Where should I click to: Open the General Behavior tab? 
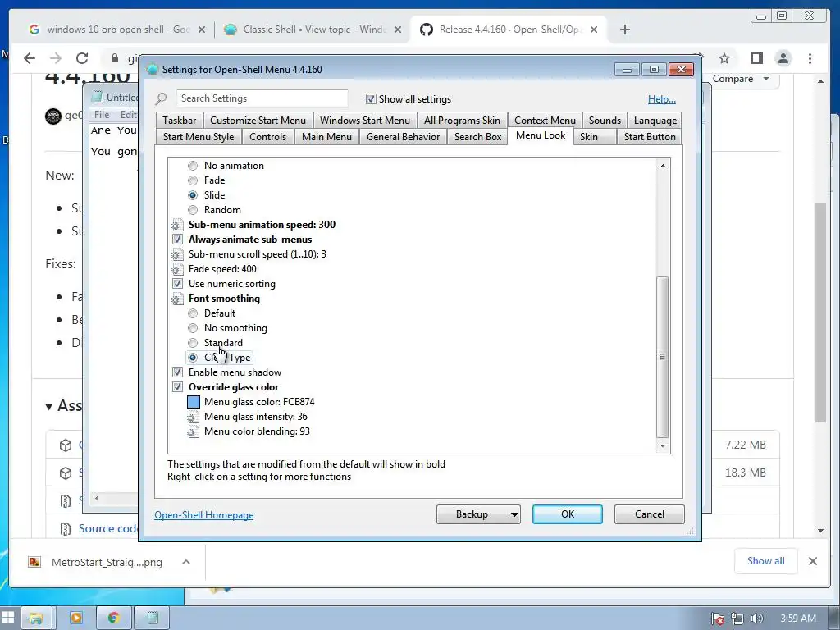point(403,137)
